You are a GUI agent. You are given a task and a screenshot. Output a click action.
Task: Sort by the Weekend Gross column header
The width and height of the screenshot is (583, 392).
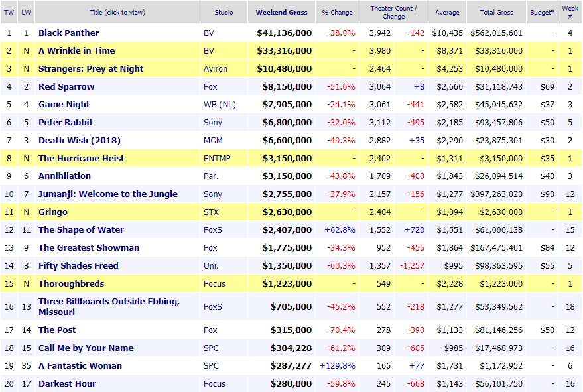click(x=281, y=13)
